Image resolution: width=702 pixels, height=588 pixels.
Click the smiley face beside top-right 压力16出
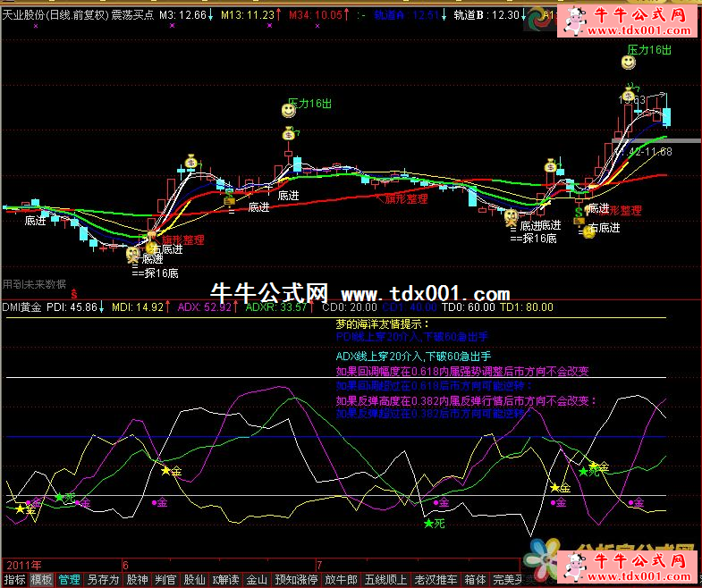point(630,62)
